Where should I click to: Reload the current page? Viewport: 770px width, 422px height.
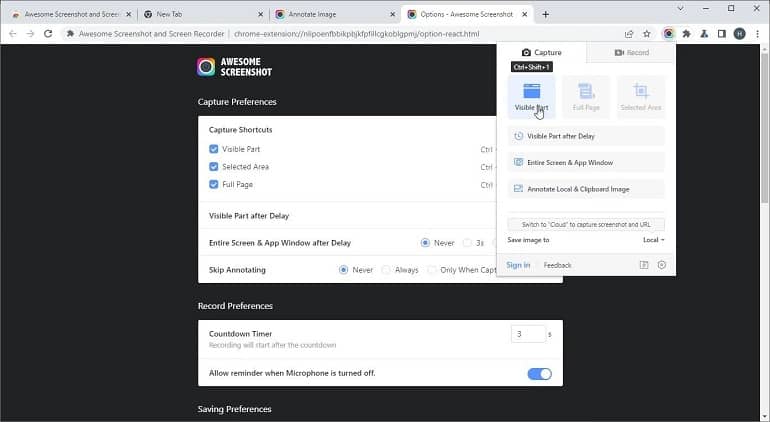click(48, 33)
